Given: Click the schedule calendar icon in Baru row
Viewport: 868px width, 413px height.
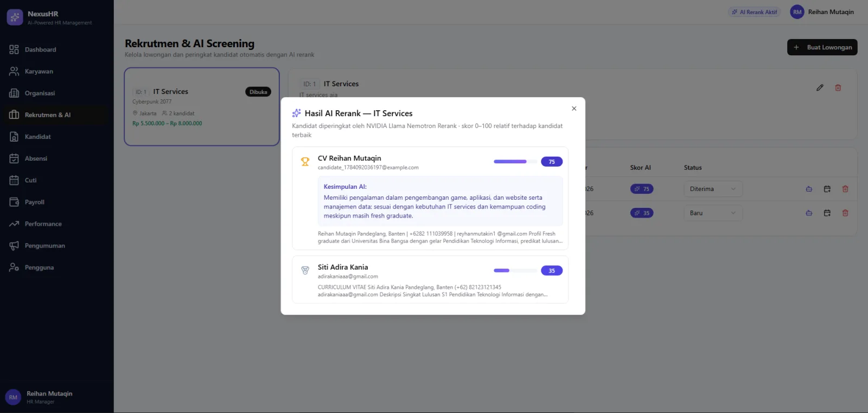Looking at the screenshot, I should tap(827, 213).
